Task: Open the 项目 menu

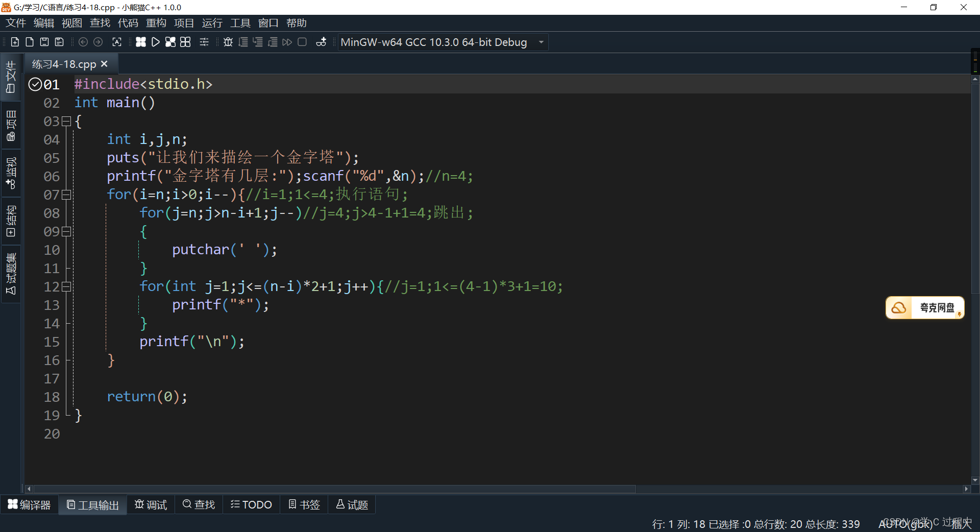Action: tap(184, 23)
